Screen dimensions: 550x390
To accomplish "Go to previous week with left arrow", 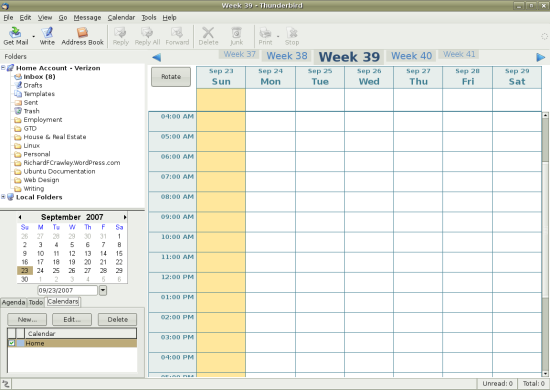I will (156, 57).
